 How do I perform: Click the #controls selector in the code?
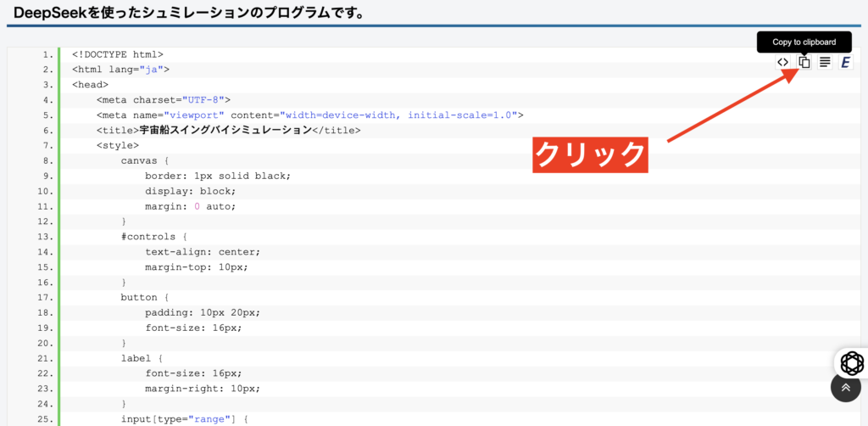(x=151, y=237)
